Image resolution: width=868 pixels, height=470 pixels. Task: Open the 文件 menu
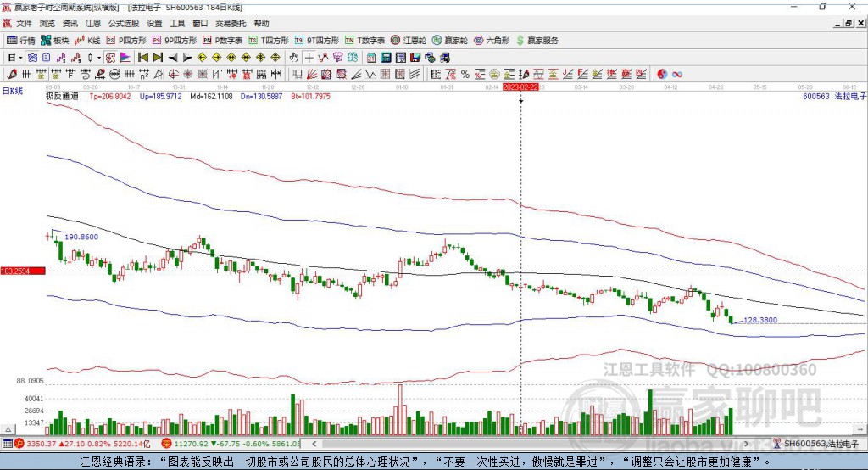coord(24,23)
